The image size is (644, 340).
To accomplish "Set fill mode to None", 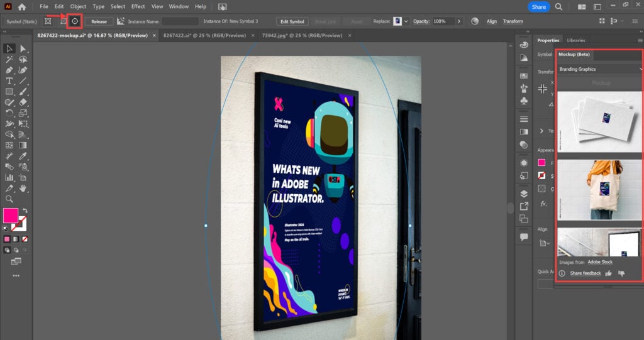I will (25, 239).
